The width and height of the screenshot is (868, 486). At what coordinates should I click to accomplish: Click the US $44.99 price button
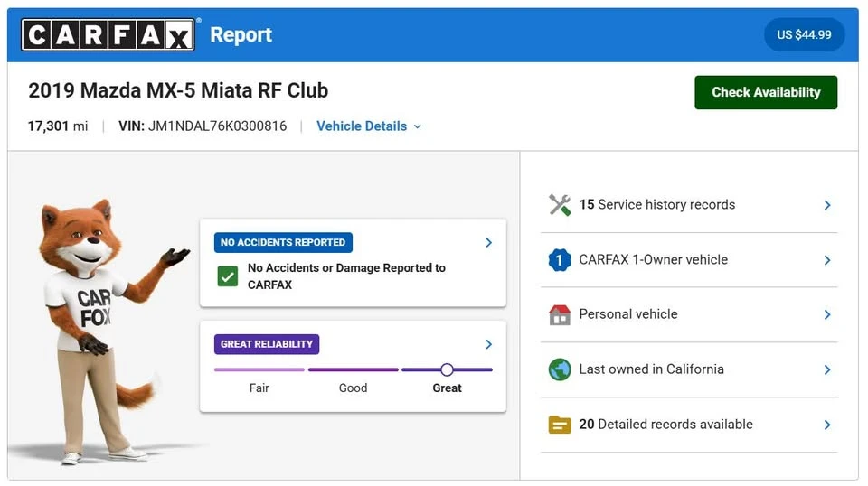pyautogui.click(x=804, y=35)
